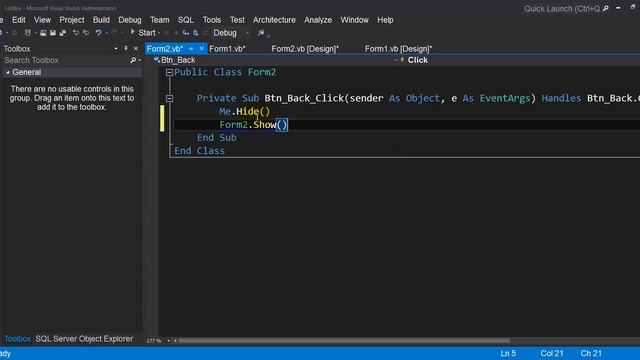Switch to Form1.vb [Design] tab

coord(398,49)
